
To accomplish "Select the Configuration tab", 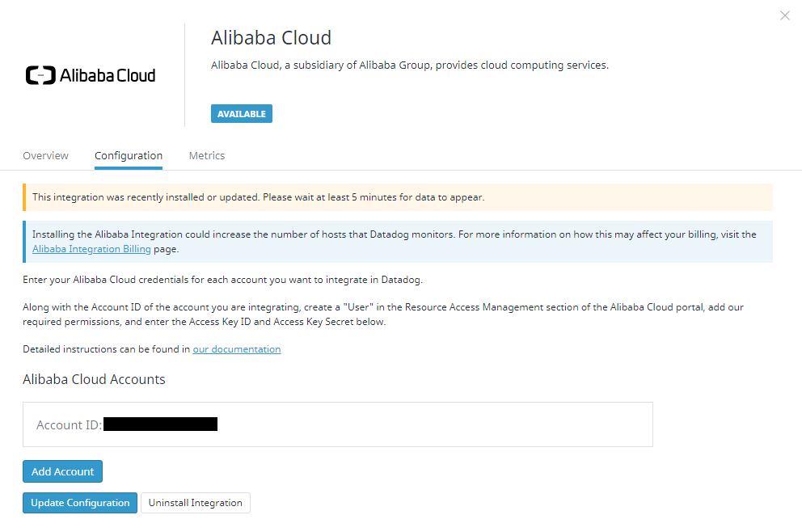I will [129, 155].
